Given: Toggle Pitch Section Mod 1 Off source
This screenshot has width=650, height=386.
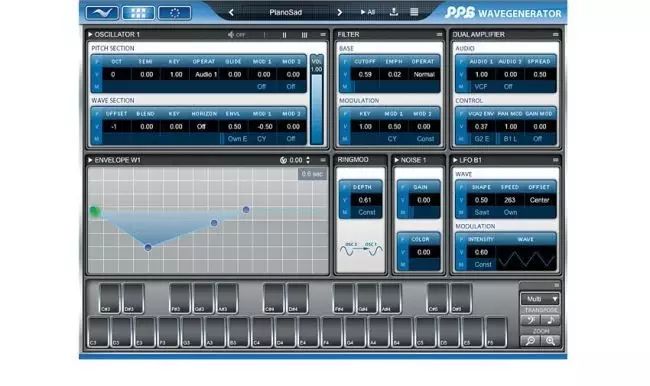Looking at the screenshot, I should point(262,87).
